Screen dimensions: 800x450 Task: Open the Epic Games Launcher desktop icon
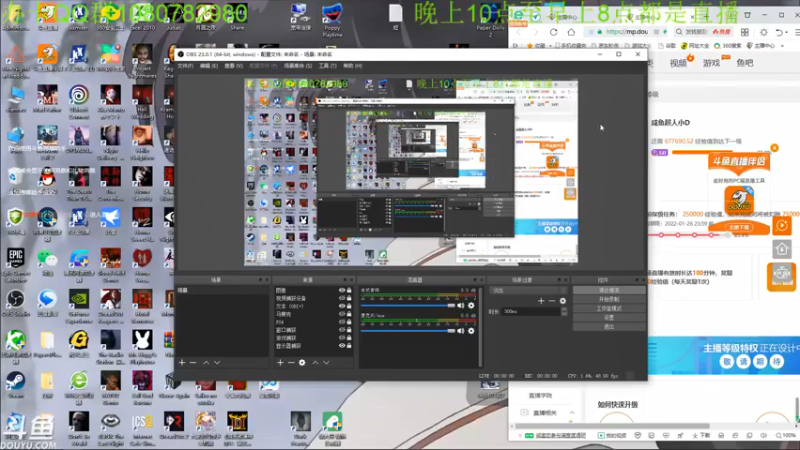tap(15, 266)
